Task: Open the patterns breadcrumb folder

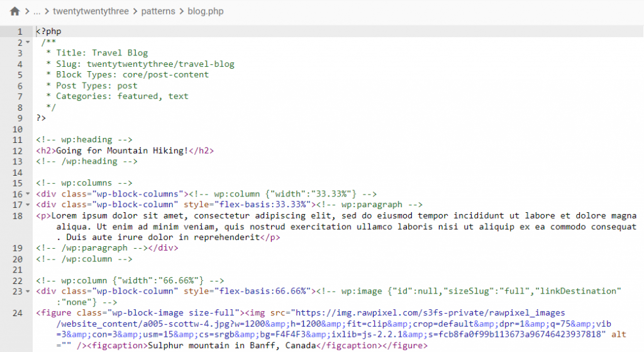Action: coord(158,11)
